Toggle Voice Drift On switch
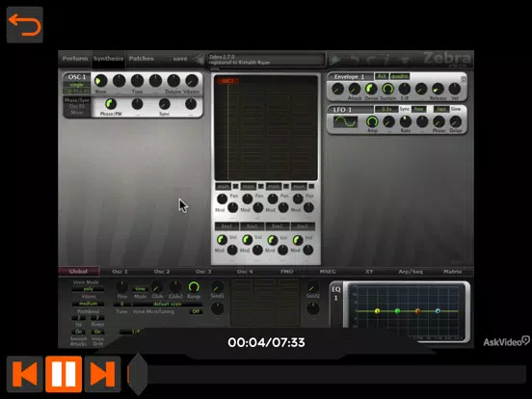Viewport: 532px width, 399px height. pos(97,332)
